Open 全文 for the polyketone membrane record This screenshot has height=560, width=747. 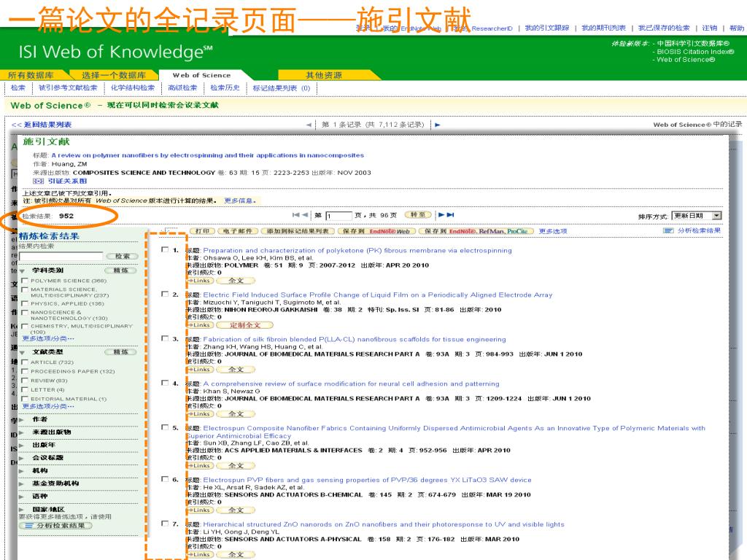236,281
